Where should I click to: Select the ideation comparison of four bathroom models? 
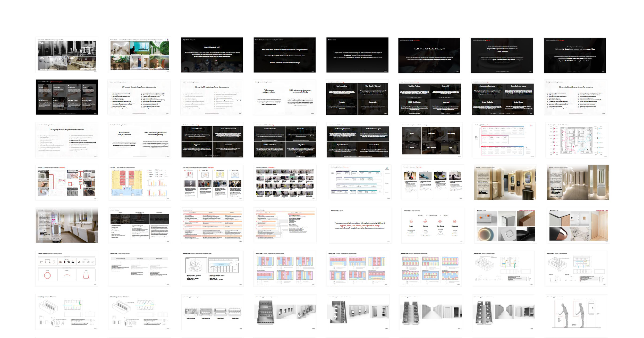[212, 312]
